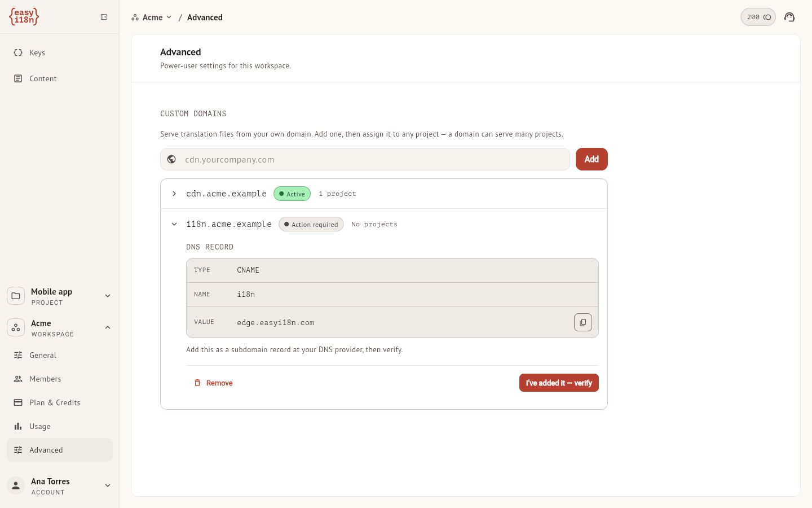Screen dimensions: 812x508
Task: Click the Members people icon
Action: pyautogui.click(x=18, y=379)
